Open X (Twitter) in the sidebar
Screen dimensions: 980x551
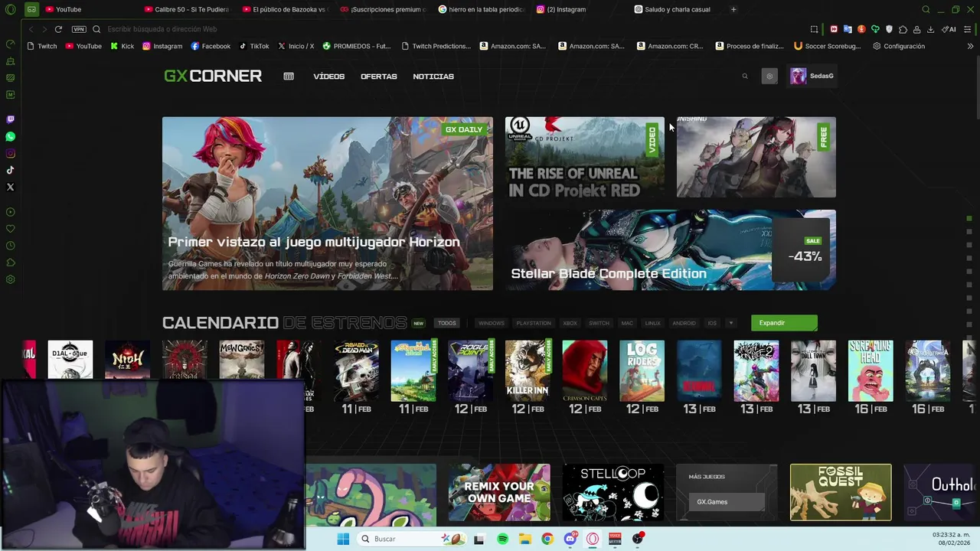(x=10, y=187)
